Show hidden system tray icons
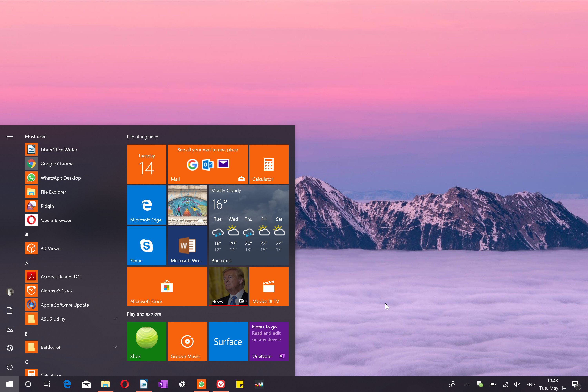Screen dimensions: 588x392 (x=467, y=384)
